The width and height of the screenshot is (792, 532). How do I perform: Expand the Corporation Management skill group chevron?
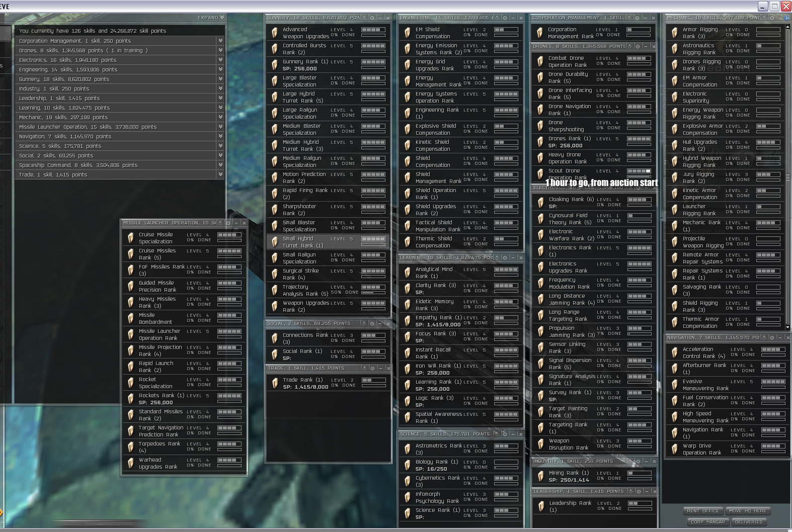tap(220, 41)
